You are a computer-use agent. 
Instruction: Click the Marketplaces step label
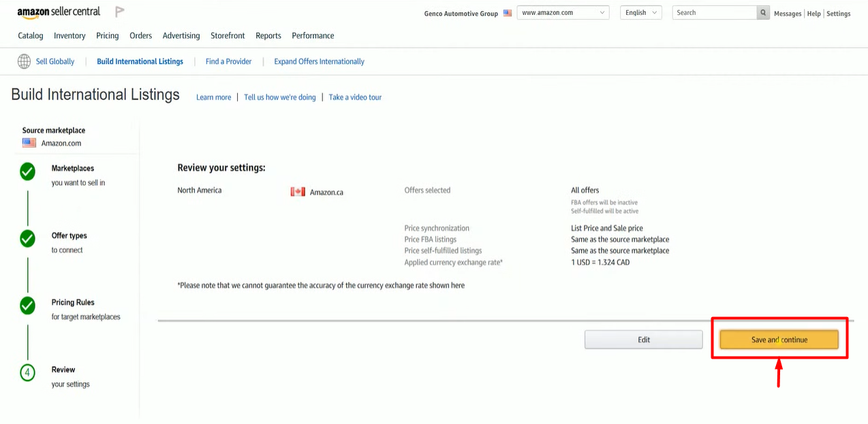tap(73, 168)
